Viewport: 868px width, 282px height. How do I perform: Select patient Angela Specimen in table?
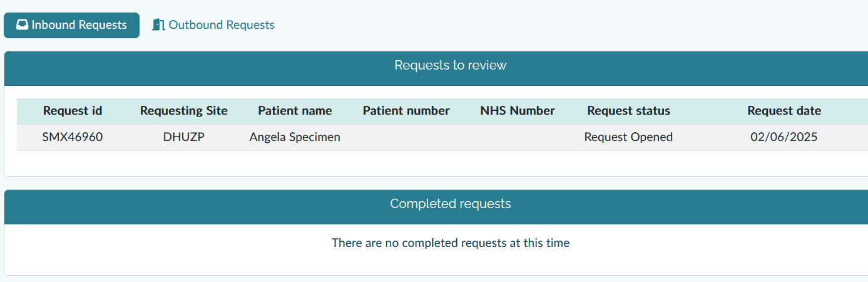tap(295, 137)
